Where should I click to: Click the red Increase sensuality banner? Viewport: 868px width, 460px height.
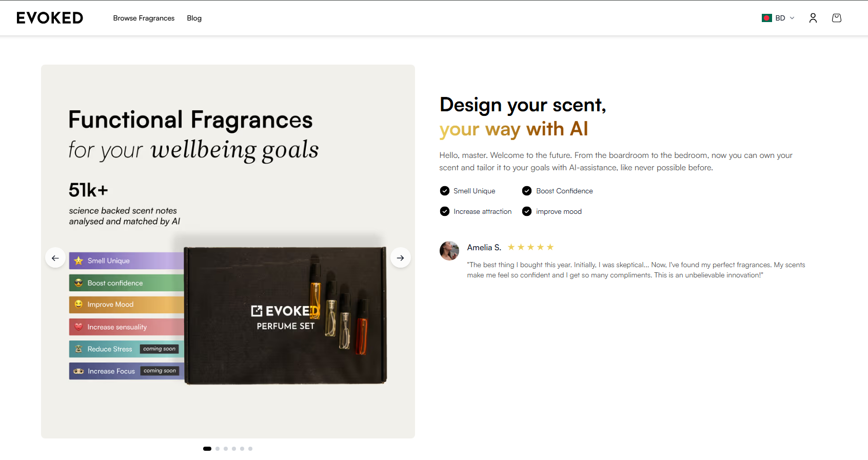[127, 327]
